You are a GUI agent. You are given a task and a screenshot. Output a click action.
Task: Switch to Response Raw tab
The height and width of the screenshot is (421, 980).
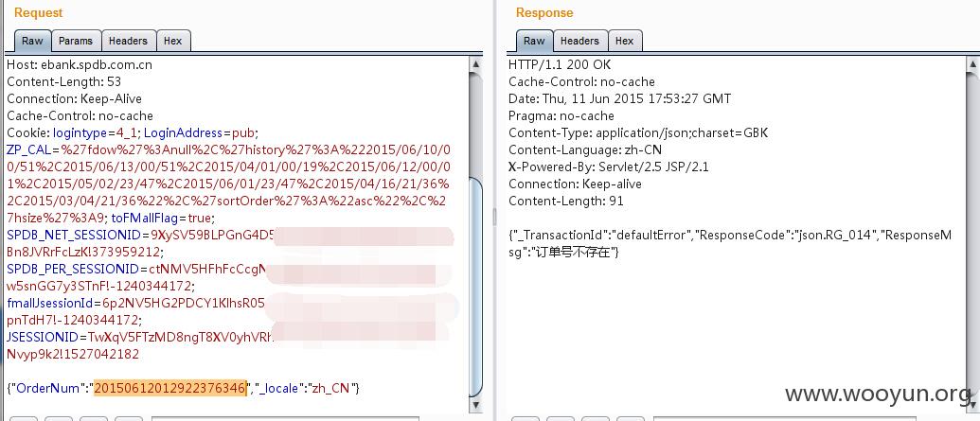(x=534, y=41)
